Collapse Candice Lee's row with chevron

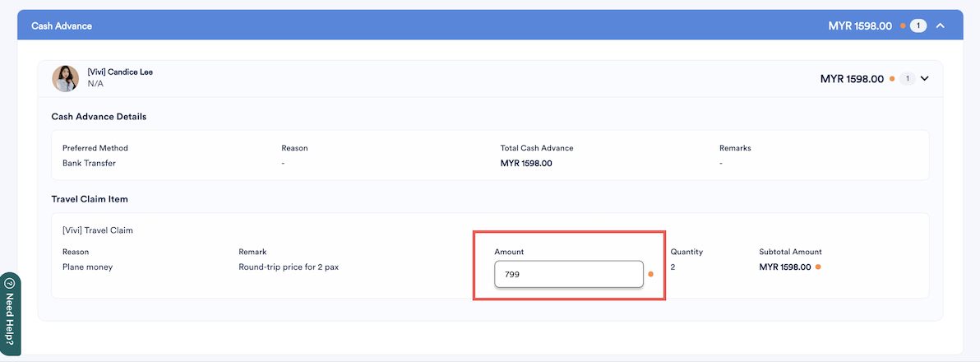tap(925, 79)
